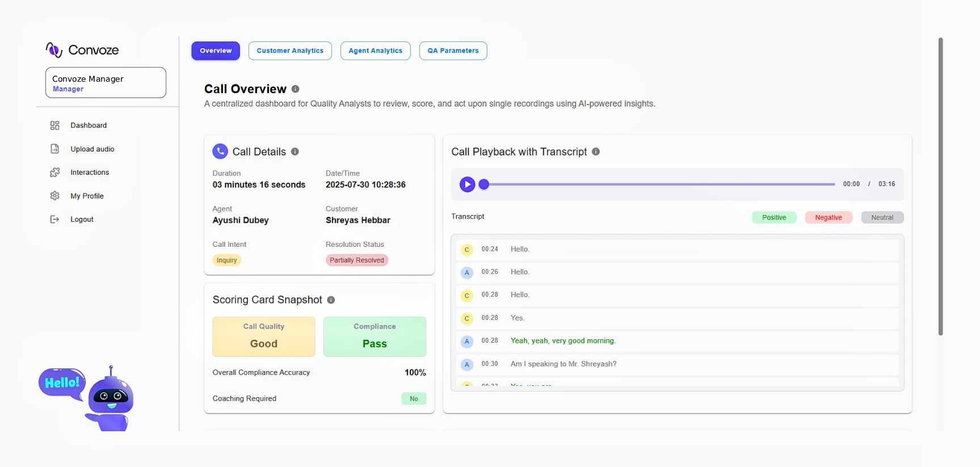The height and width of the screenshot is (467, 980).
Task: Click the Interactions puzzle icon
Action: coord(55,173)
